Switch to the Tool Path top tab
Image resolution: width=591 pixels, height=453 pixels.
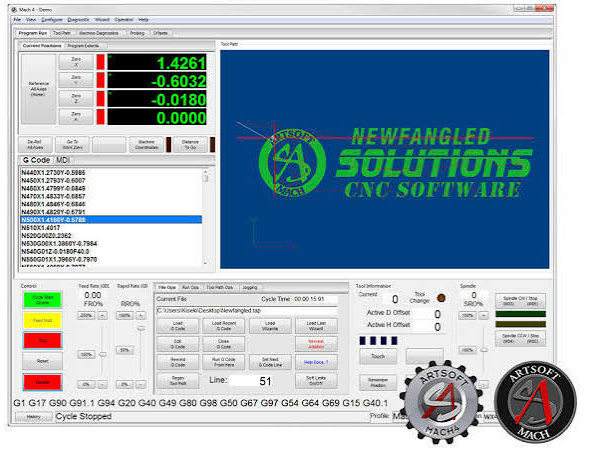point(61,33)
